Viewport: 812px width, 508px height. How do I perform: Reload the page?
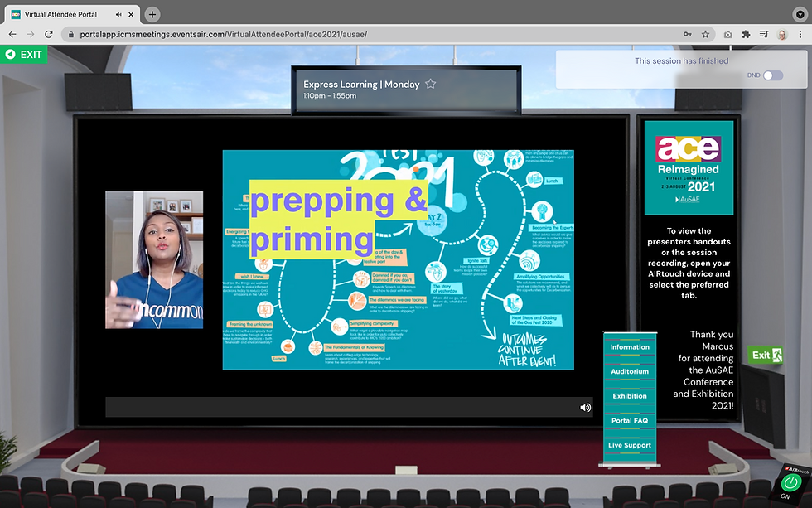[x=49, y=34]
